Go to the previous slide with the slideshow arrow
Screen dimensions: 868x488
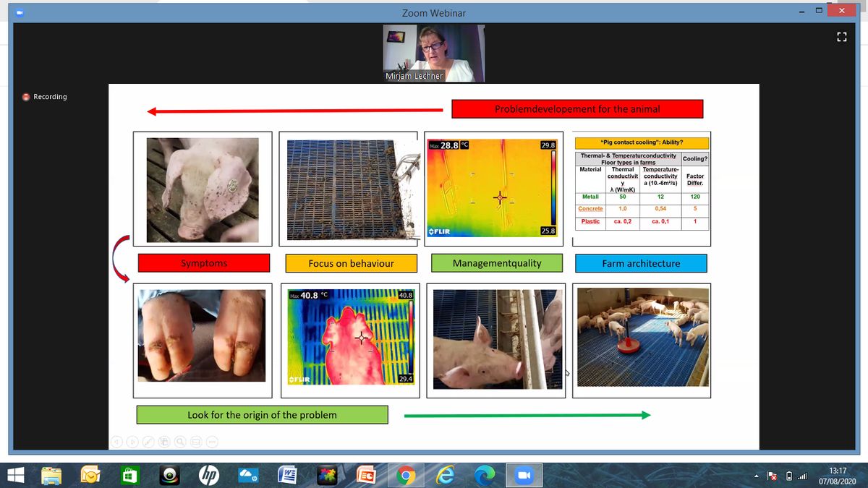point(116,442)
